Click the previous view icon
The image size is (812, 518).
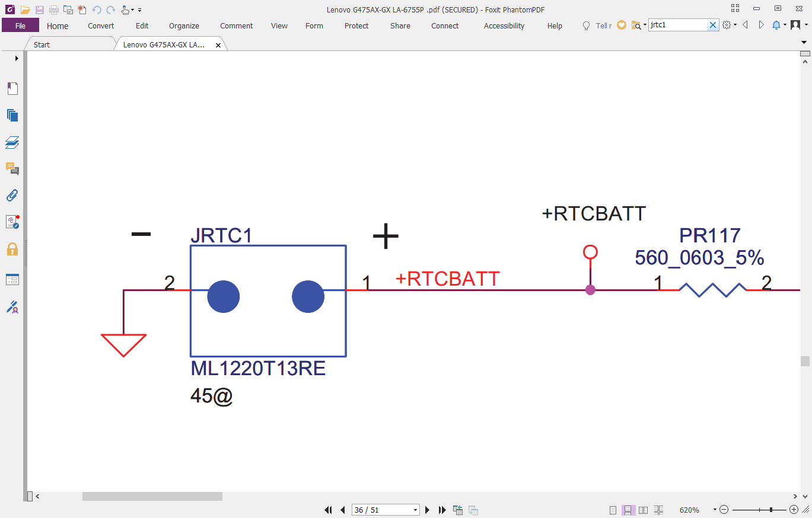coord(458,510)
